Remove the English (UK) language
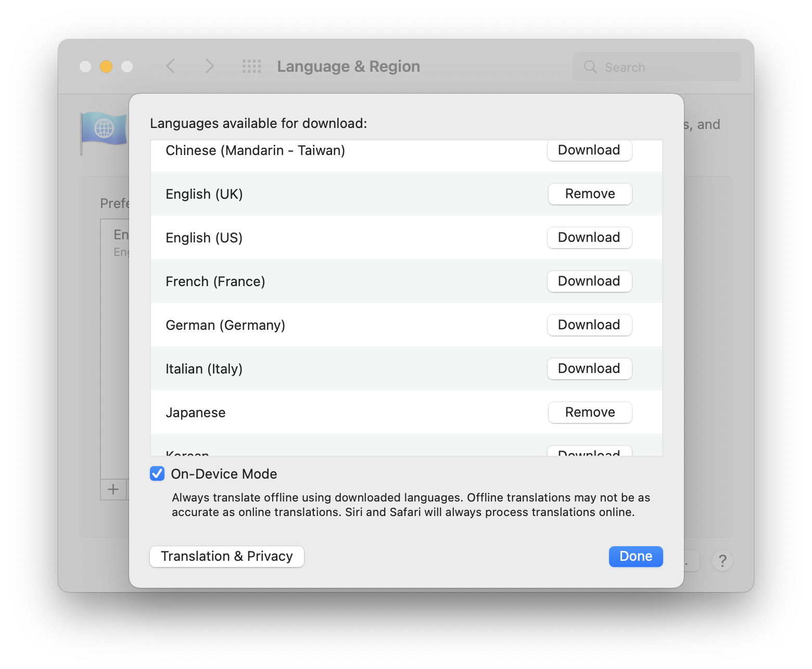The width and height of the screenshot is (812, 669). click(589, 194)
